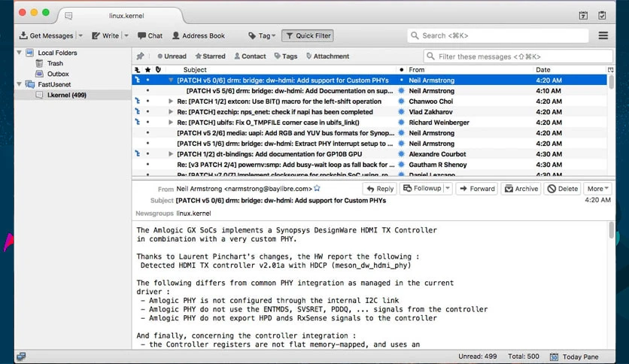
Task: Click the online status icon in status bar
Action: [x=21, y=356]
